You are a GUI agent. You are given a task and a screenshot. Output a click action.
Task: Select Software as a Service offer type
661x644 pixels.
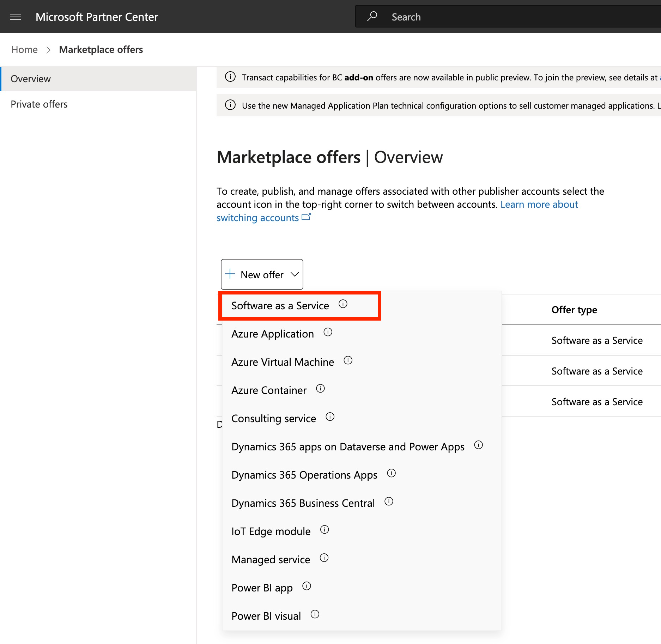click(280, 306)
